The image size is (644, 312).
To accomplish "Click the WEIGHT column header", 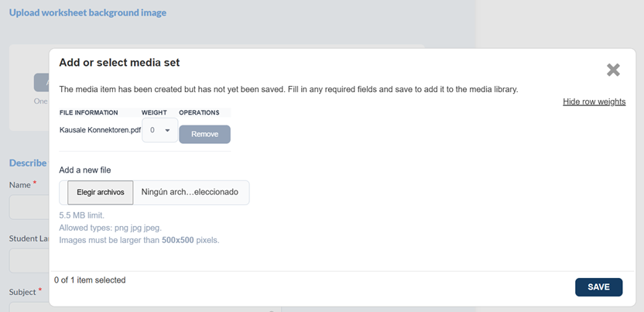I will 154,112.
